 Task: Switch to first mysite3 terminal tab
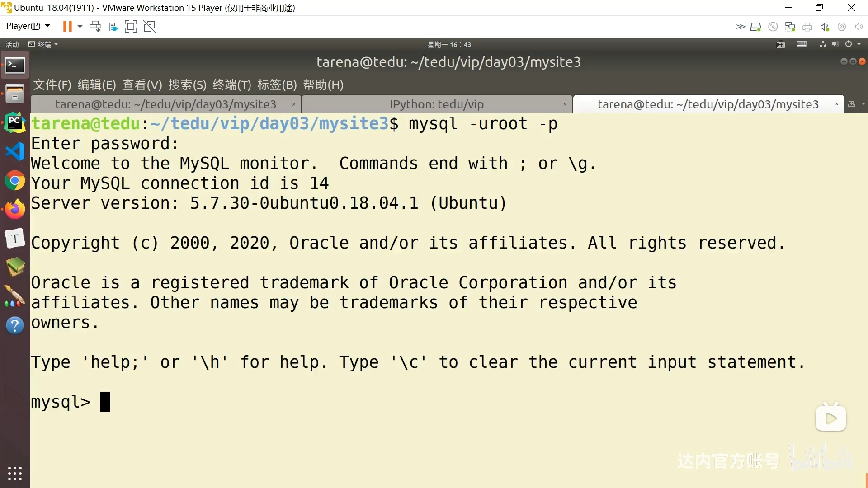[165, 104]
